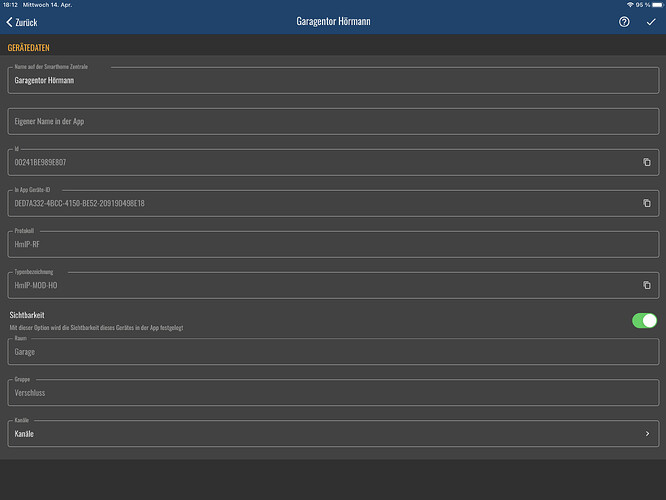The image size is (666, 500).
Task: Go back via the Zurück button
Action: [x=26, y=21]
